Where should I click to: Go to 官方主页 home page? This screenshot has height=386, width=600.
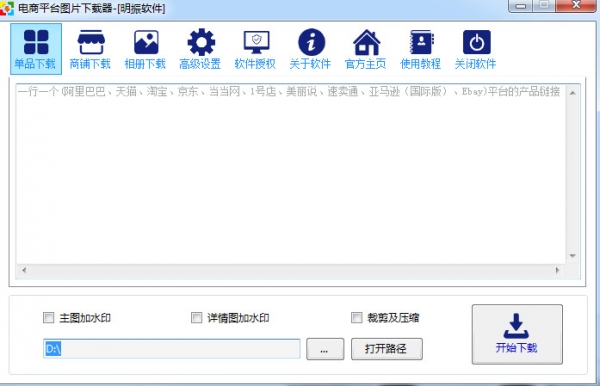[365, 49]
